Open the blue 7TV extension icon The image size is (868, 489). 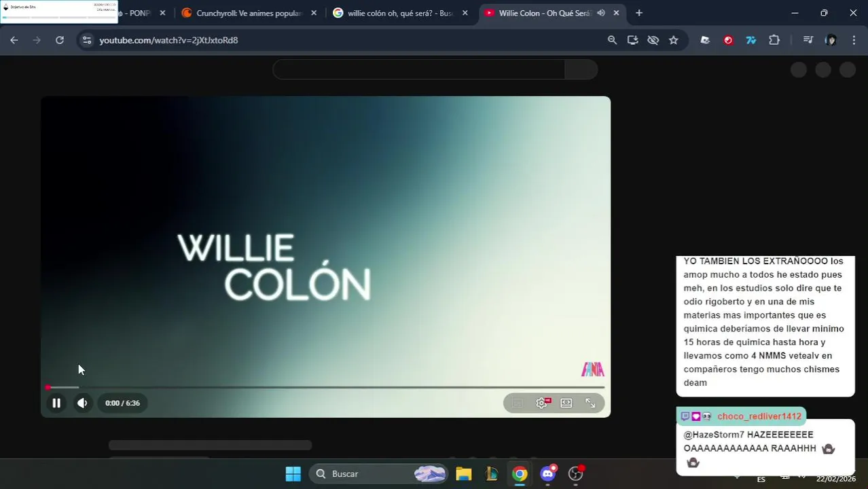coord(751,40)
